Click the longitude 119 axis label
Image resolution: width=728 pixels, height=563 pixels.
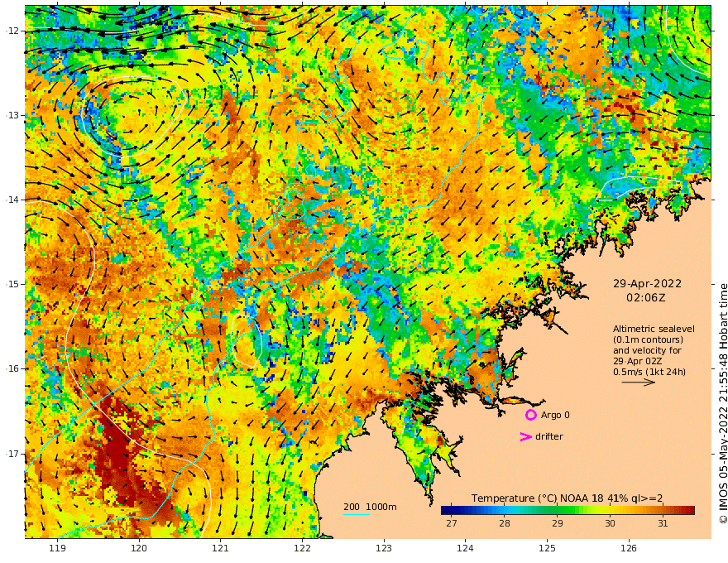pyautogui.click(x=57, y=548)
